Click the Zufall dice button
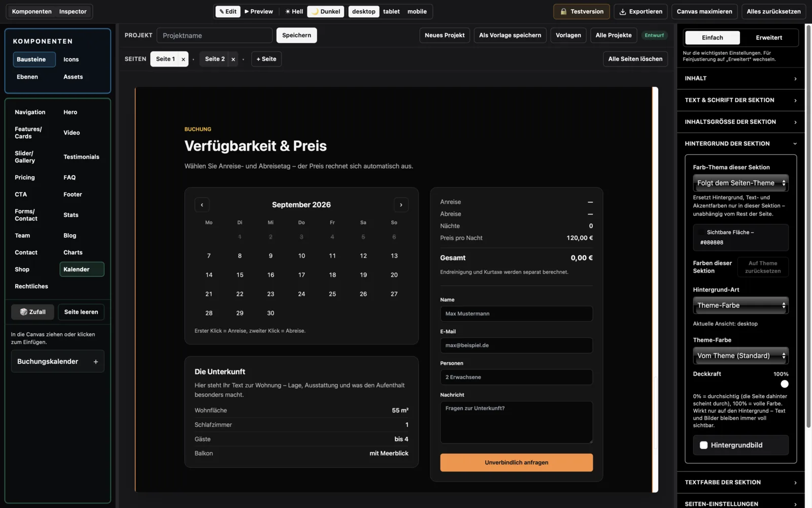The width and height of the screenshot is (812, 508). click(32, 312)
